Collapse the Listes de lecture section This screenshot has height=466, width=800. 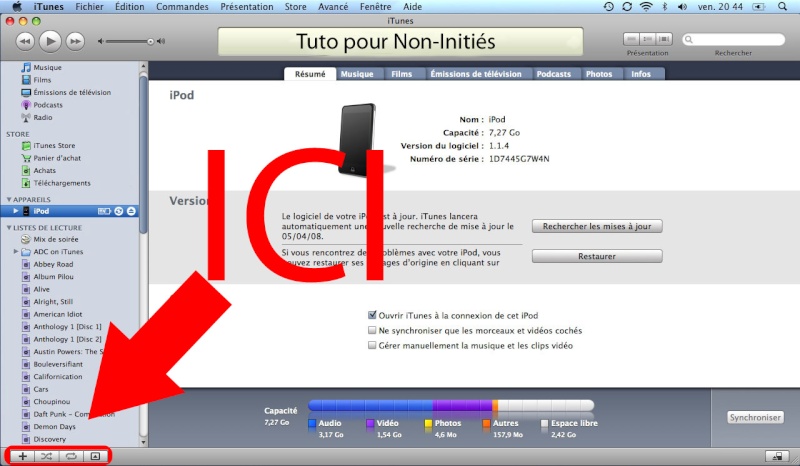9,228
